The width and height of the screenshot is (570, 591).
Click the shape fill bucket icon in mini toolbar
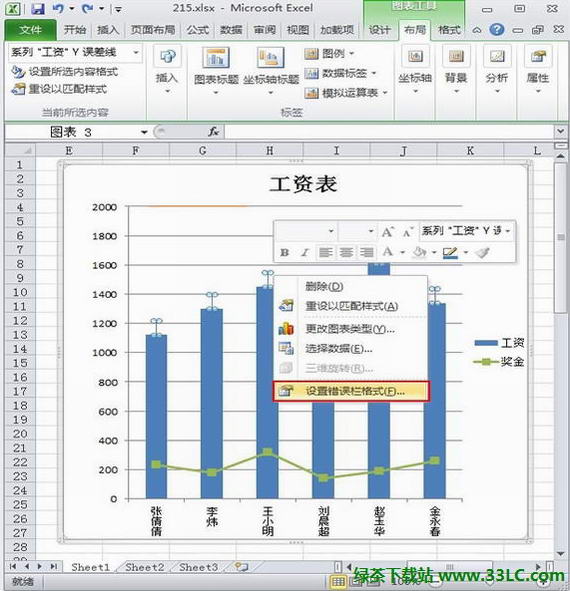coord(419,252)
